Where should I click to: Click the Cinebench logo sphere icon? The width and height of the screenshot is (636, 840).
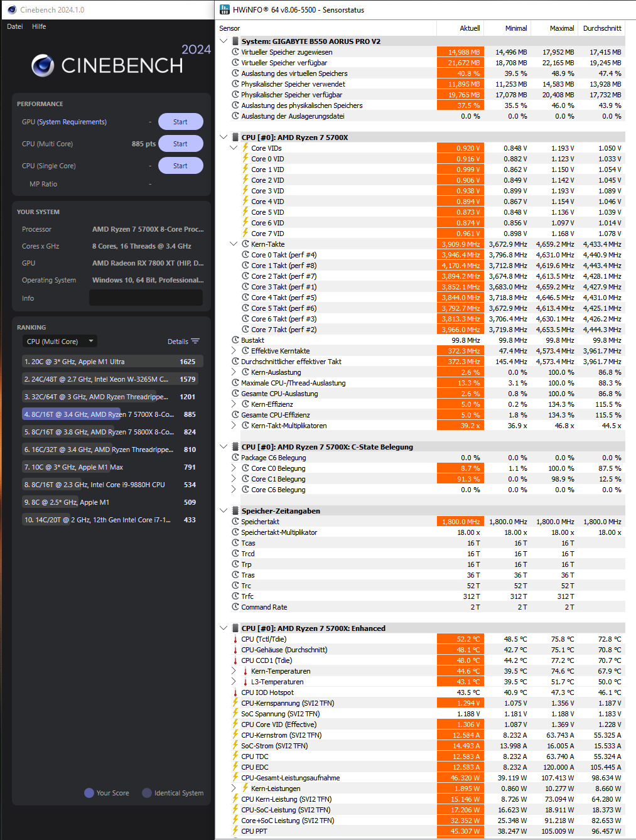pyautogui.click(x=43, y=65)
